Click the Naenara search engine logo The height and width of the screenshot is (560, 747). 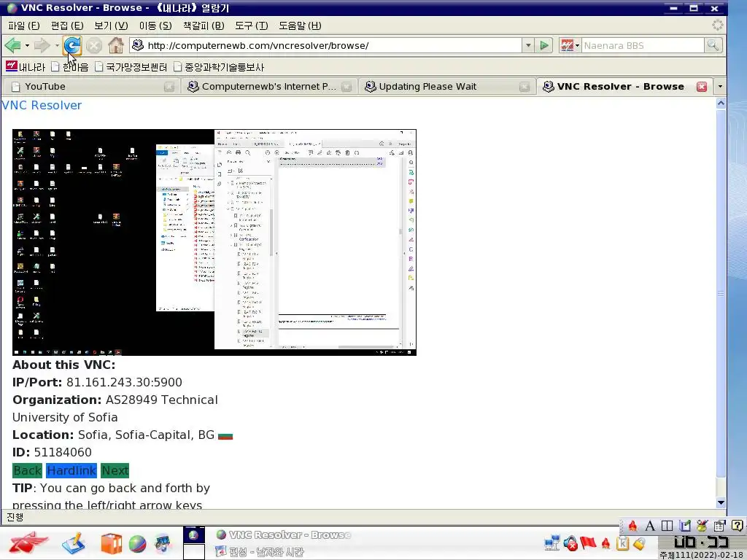[567, 46]
